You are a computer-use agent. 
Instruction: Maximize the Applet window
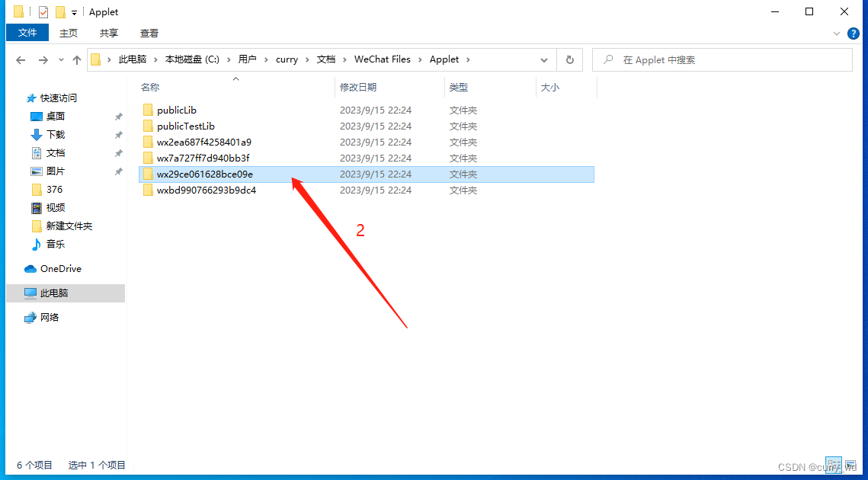point(809,11)
